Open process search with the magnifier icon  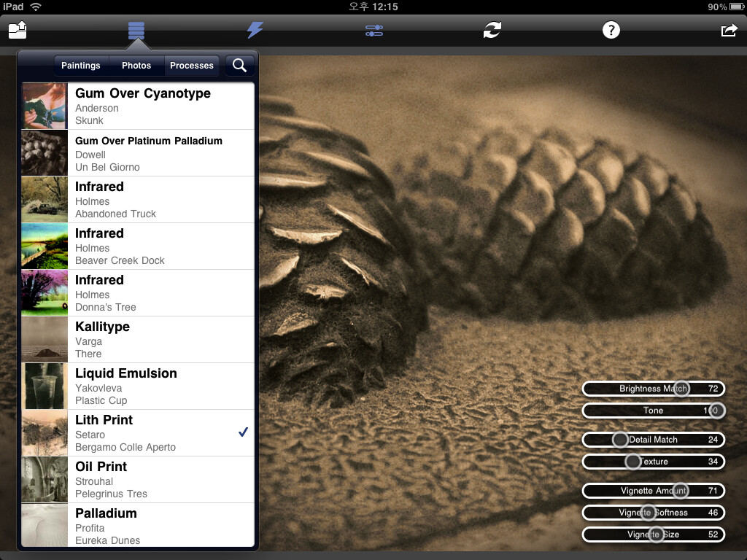click(x=239, y=65)
